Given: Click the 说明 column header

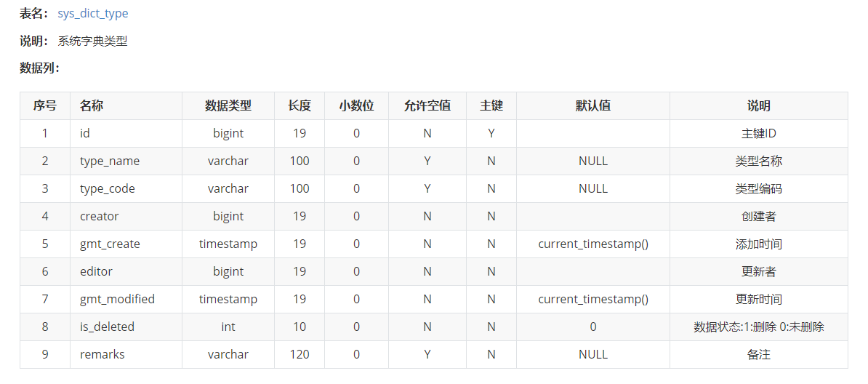Looking at the screenshot, I should click(x=759, y=106).
